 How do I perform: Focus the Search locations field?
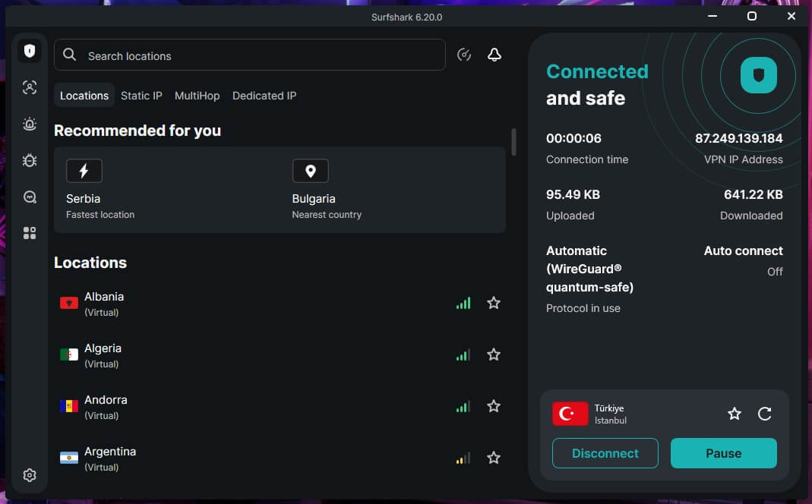click(x=250, y=55)
